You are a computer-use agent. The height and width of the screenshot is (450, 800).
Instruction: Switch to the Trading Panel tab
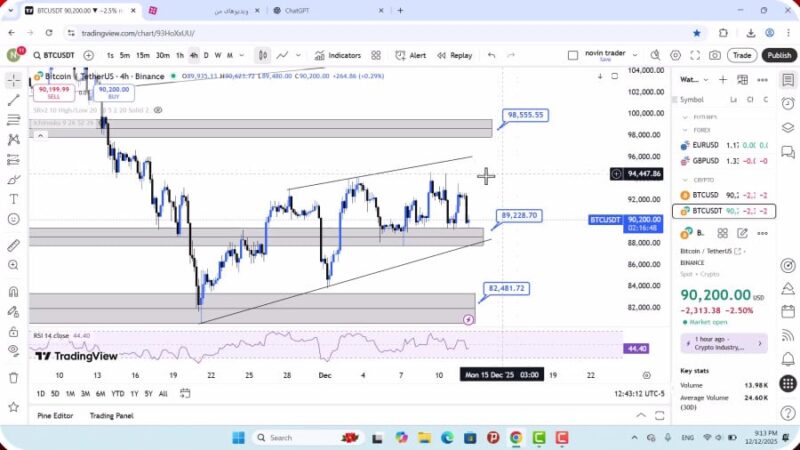[x=111, y=415]
